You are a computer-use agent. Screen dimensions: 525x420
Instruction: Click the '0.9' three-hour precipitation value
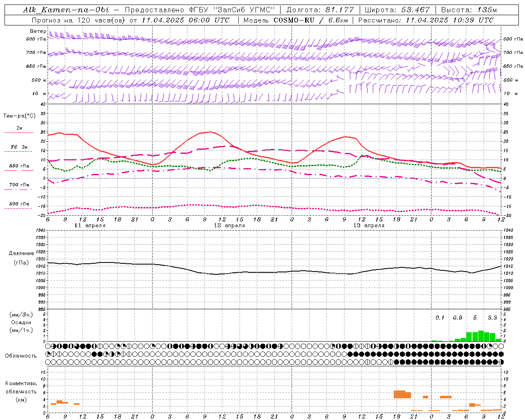[x=457, y=318]
